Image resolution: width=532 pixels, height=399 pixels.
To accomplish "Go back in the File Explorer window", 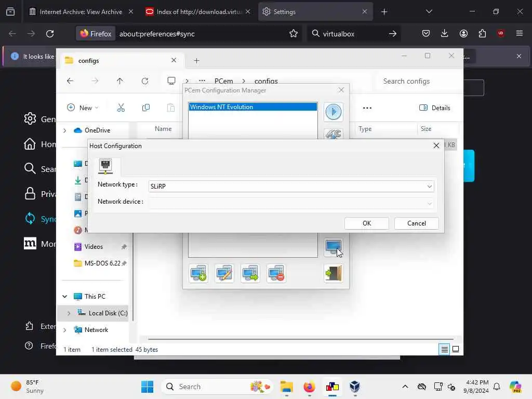I will (x=70, y=81).
